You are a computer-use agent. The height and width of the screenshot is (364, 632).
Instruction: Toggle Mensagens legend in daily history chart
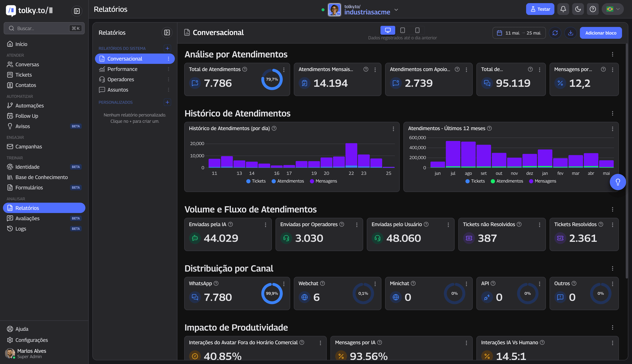click(x=323, y=181)
